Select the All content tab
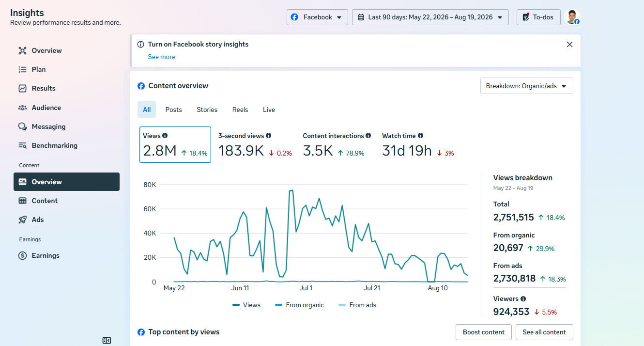This screenshot has width=644, height=346. [147, 110]
